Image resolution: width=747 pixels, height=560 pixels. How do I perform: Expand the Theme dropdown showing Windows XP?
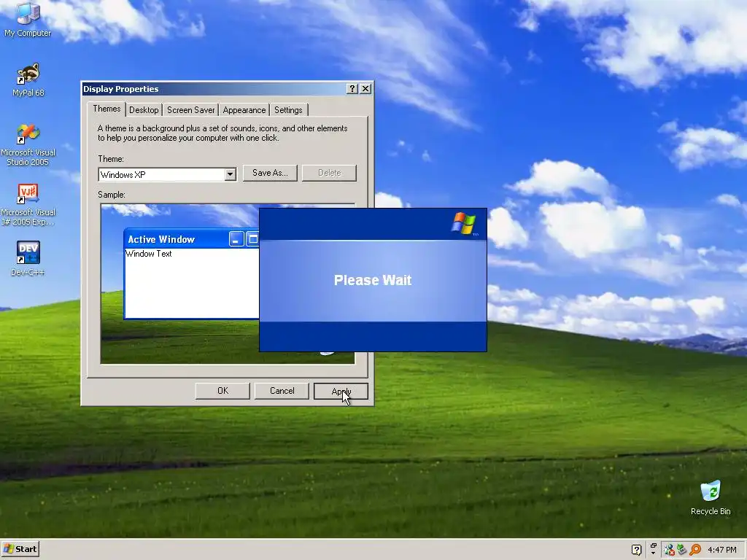pyautogui.click(x=230, y=174)
